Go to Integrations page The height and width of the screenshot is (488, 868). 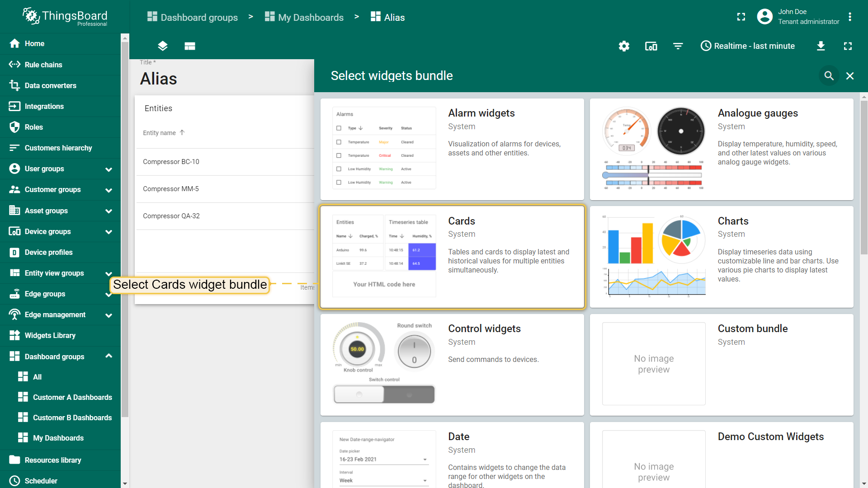point(60,106)
